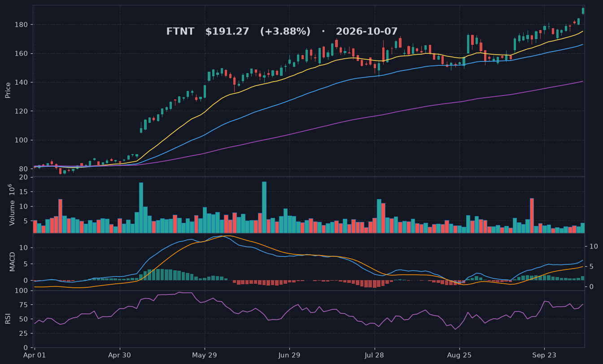This screenshot has width=603, height=364.
Task: Click the (+3.88%) change value
Action: [x=285, y=32]
